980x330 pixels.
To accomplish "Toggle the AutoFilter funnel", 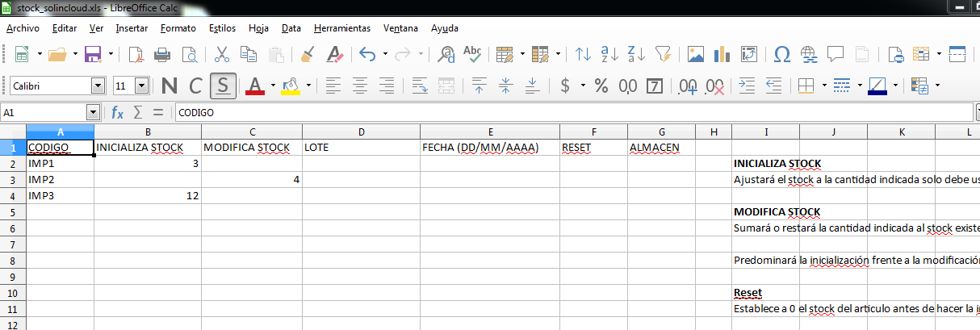I will click(x=664, y=55).
